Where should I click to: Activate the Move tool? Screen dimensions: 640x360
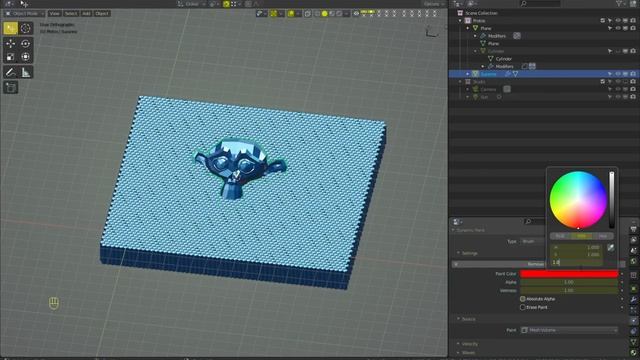pos(11,43)
